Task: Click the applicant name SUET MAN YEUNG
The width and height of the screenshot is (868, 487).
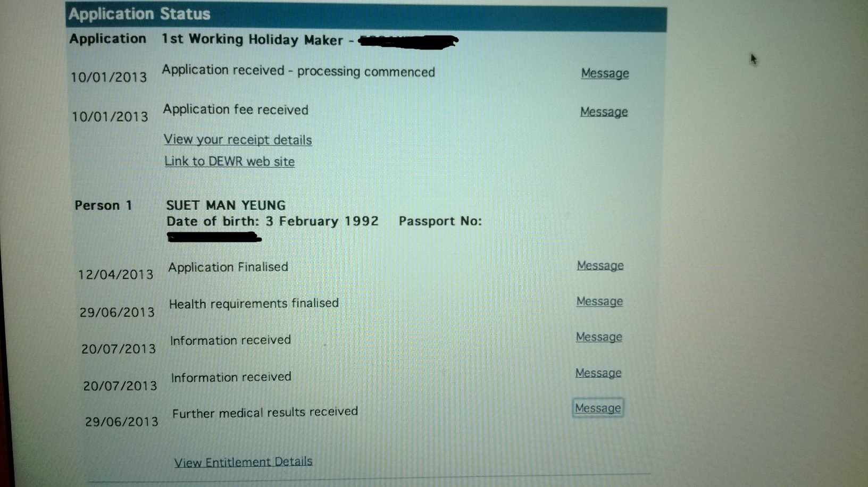Action: pyautogui.click(x=226, y=205)
